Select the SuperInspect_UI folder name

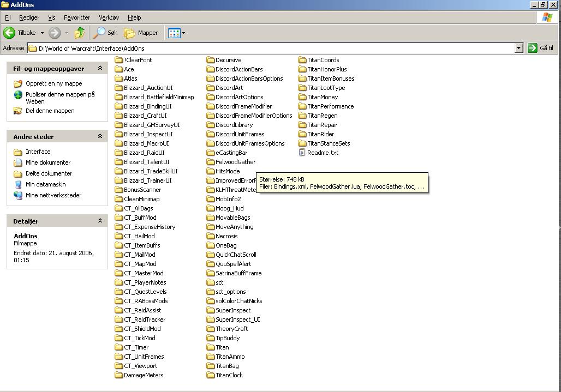[238, 319]
